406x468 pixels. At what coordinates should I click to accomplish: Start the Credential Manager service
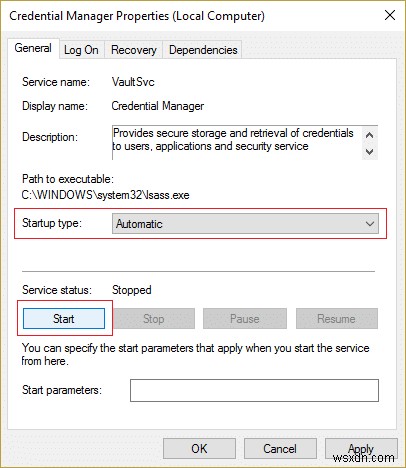click(x=64, y=319)
